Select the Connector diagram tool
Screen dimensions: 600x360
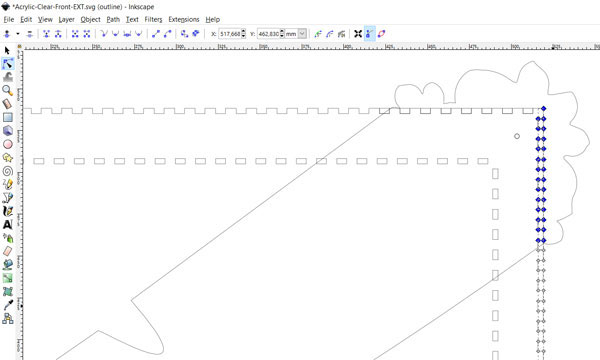click(x=8, y=318)
